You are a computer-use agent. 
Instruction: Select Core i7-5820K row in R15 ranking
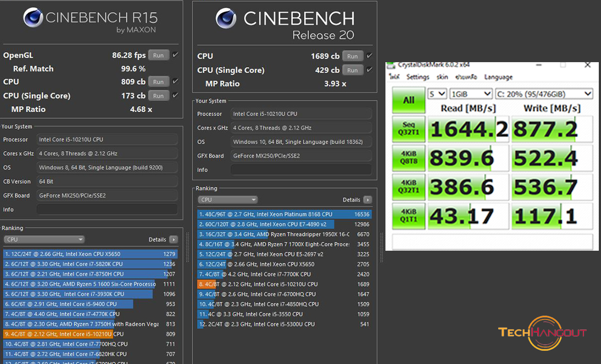[x=90, y=264]
